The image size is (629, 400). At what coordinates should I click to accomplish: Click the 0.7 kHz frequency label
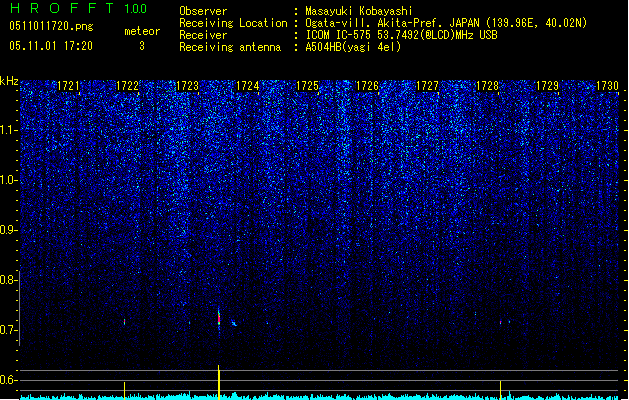[8, 330]
